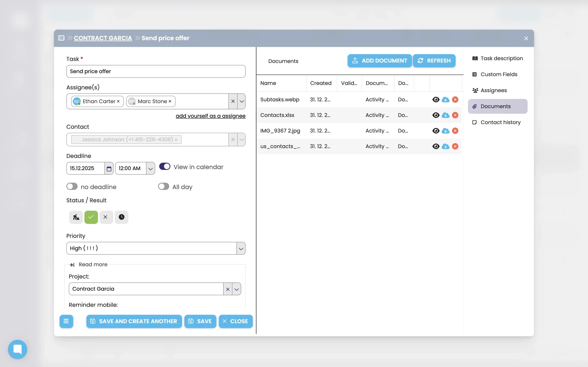Click the in-progress worker status icon

tap(76, 217)
